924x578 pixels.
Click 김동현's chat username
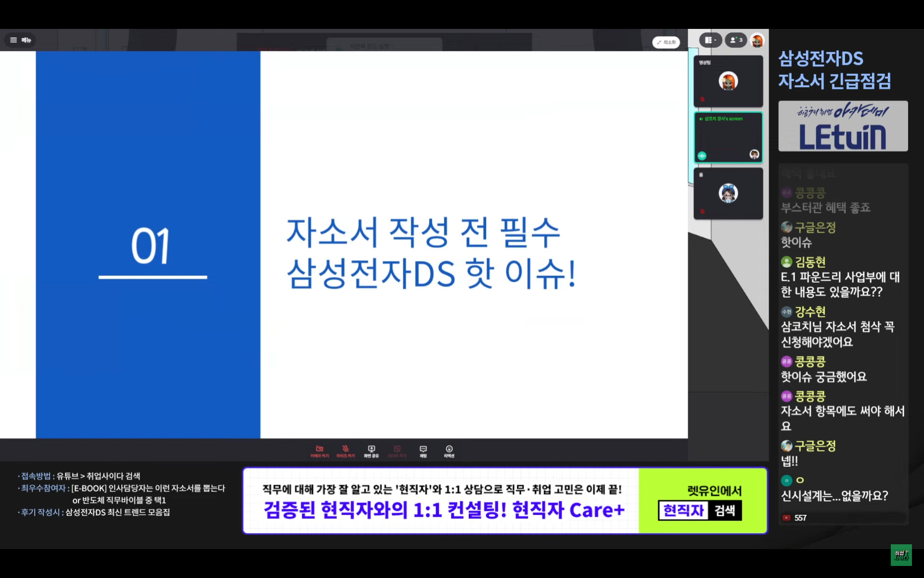(x=810, y=262)
